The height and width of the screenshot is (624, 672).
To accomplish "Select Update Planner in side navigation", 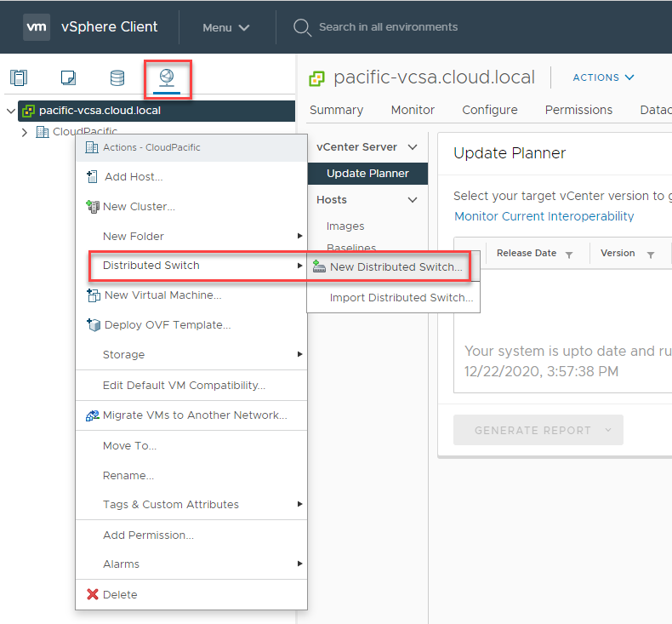I will (x=367, y=174).
